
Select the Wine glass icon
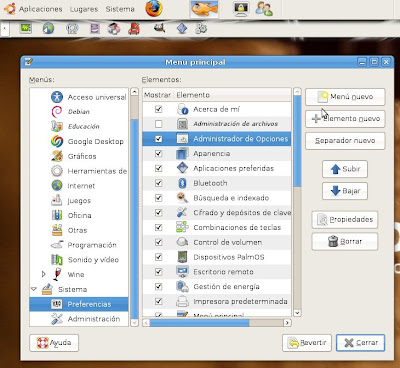tap(57, 274)
